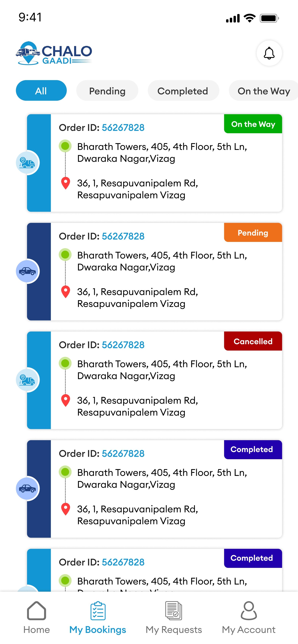Image resolution: width=298 pixels, height=644 pixels.
Task: Click Order ID number of first order
Action: (x=123, y=128)
